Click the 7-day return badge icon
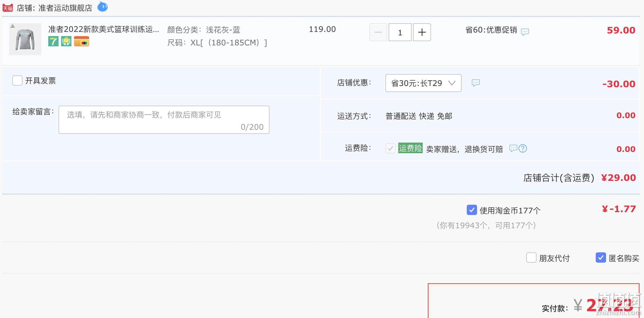The height and width of the screenshot is (318, 644). click(x=53, y=42)
